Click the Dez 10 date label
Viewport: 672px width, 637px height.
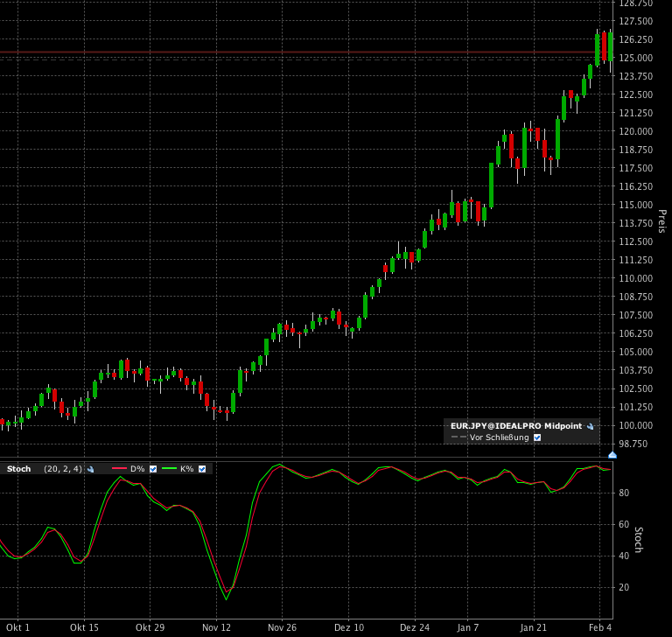(x=349, y=627)
